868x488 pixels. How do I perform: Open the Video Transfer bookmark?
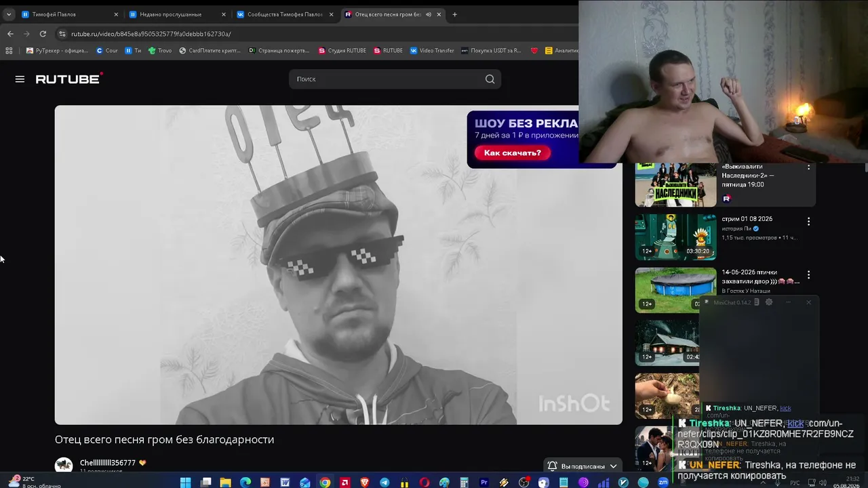(x=432, y=50)
